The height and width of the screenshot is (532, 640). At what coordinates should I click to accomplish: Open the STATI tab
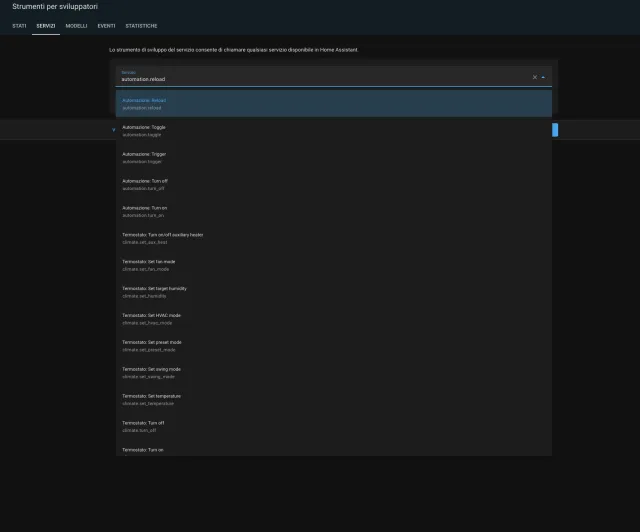click(19, 25)
